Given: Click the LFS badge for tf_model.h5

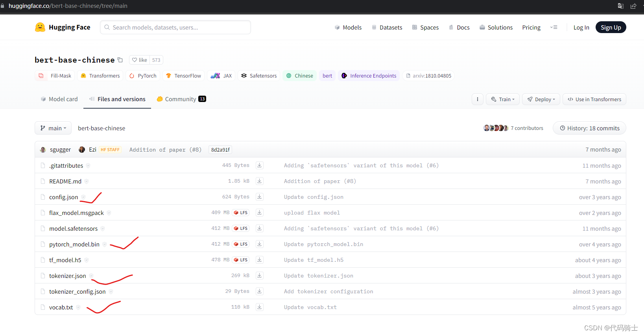Looking at the screenshot, I should [240, 260].
